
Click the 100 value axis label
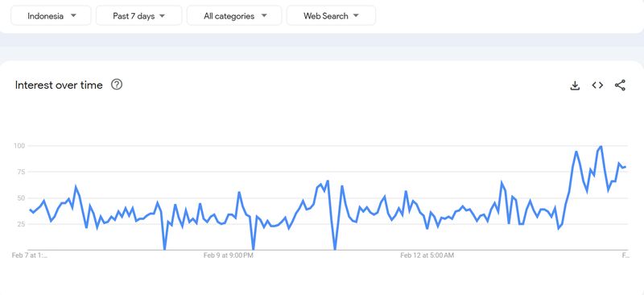19,146
